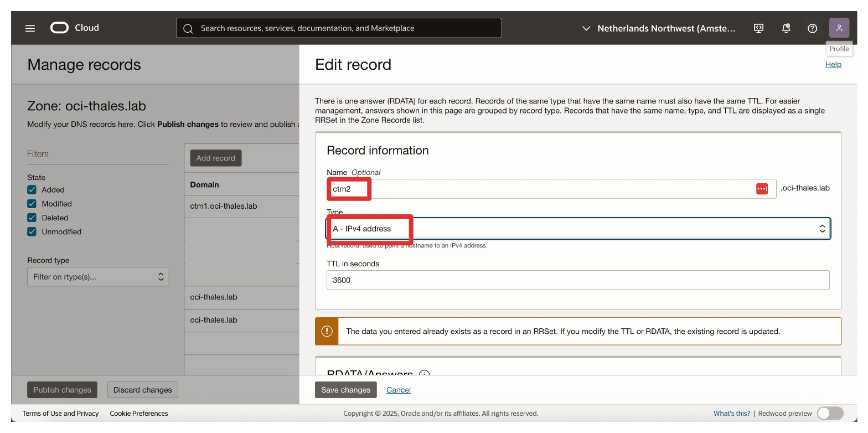Select the first oci-thales.lab domain row
This screenshot has width=868, height=433.
point(241,297)
